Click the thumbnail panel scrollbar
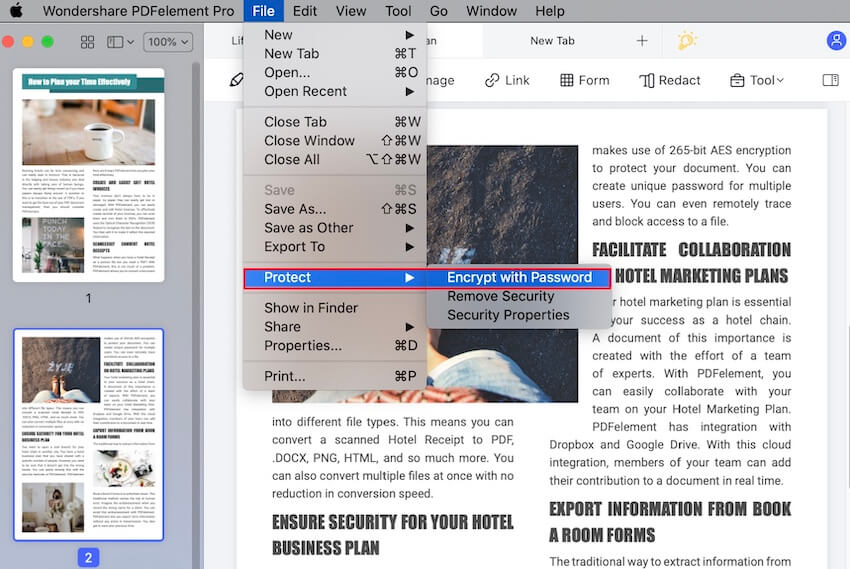 (196, 314)
